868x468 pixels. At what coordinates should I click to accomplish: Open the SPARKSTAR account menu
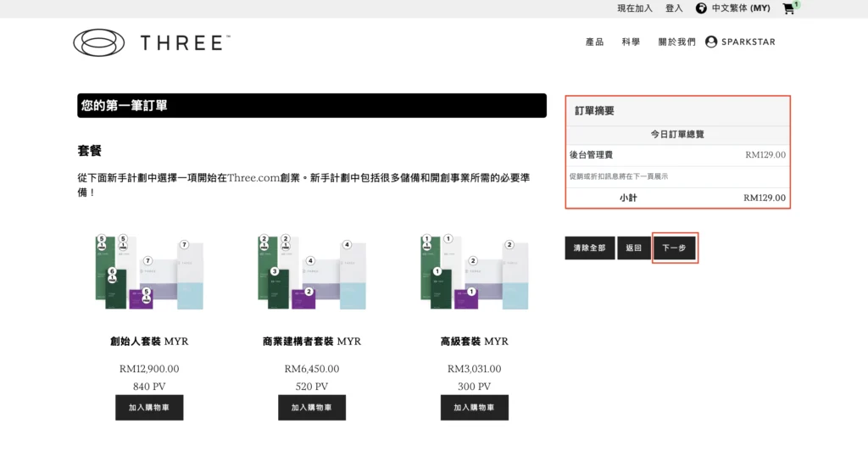748,42
